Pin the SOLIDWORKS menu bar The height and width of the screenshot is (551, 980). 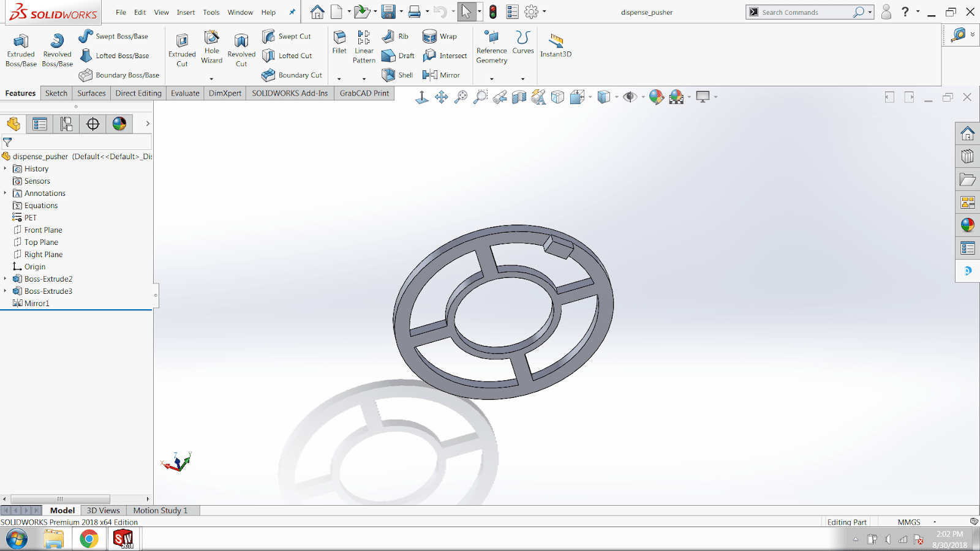pos(292,12)
